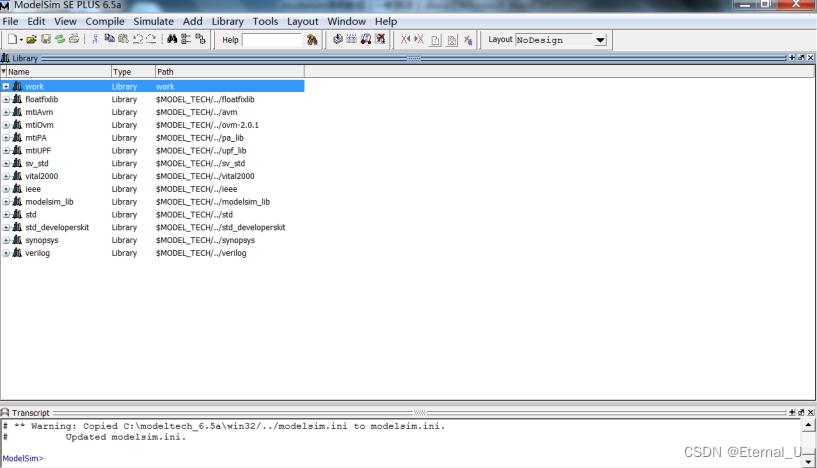Click the Find binoculars icon

172,39
